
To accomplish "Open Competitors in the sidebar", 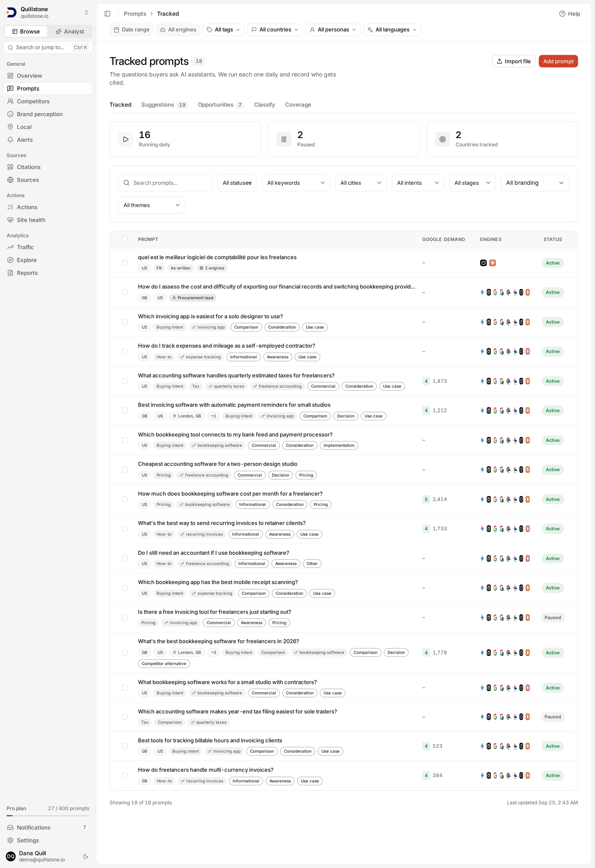I will click(48, 101).
